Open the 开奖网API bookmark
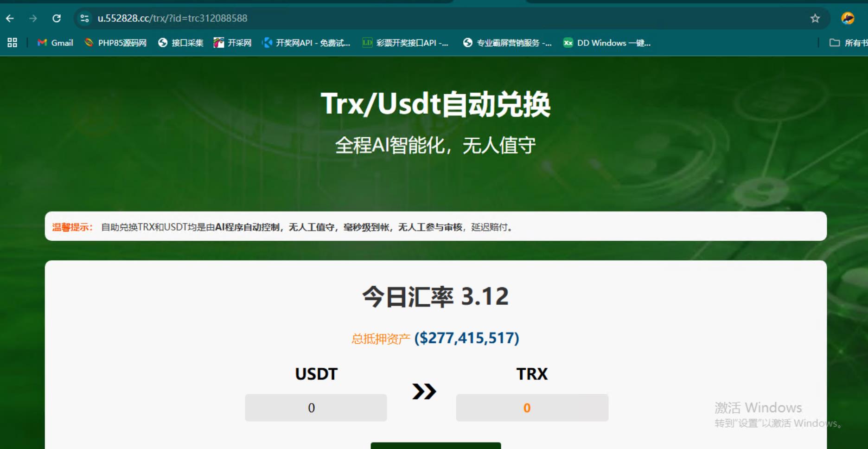Viewport: 868px width, 449px height. pyautogui.click(x=306, y=43)
